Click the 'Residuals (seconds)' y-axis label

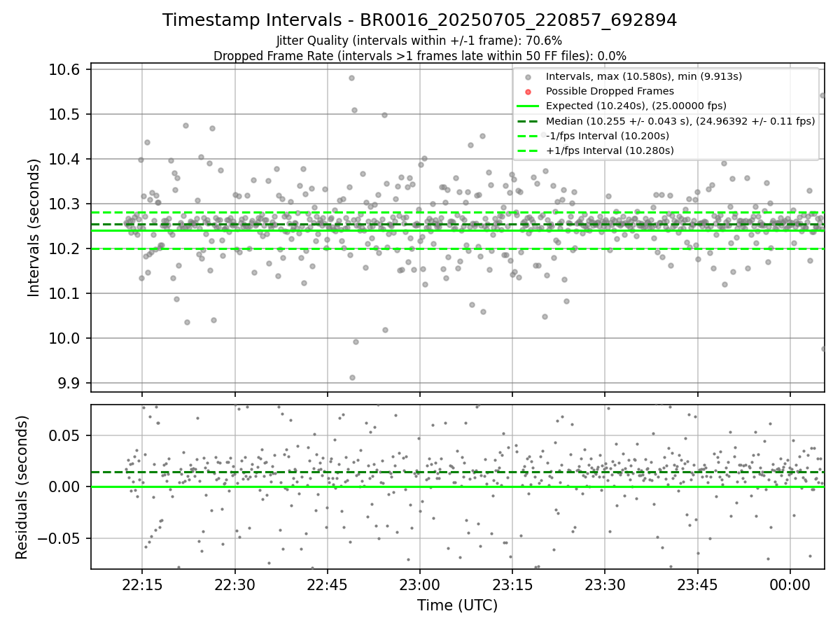pos(22,487)
